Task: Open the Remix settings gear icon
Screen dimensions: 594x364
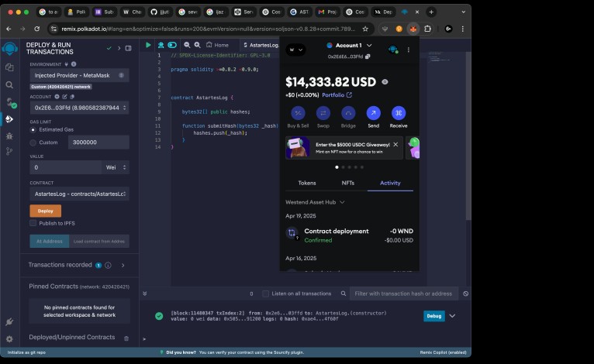Action: click(9, 339)
